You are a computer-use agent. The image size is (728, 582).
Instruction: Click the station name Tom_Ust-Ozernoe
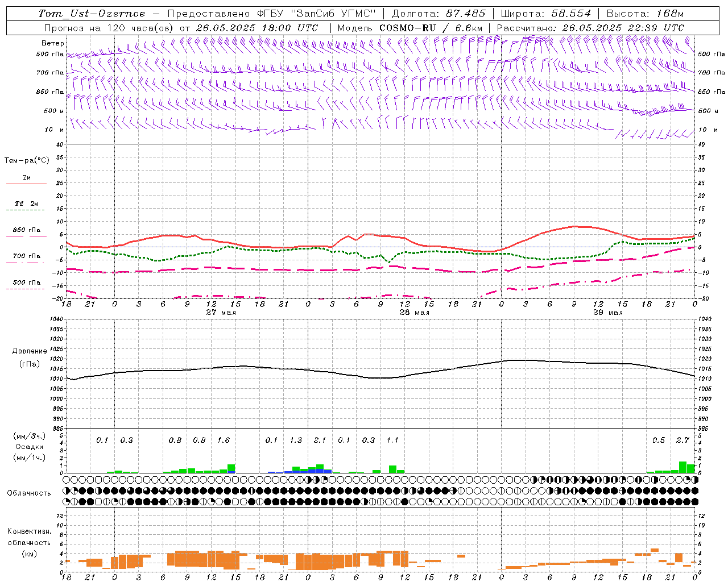[92, 14]
